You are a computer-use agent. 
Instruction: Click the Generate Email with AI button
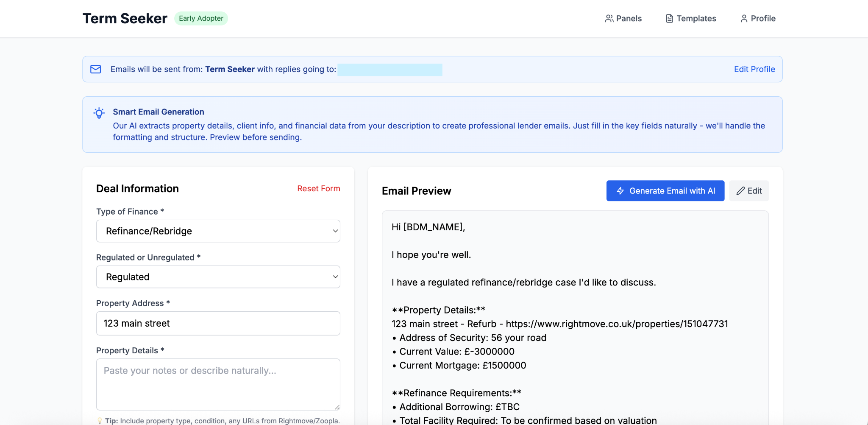point(665,191)
